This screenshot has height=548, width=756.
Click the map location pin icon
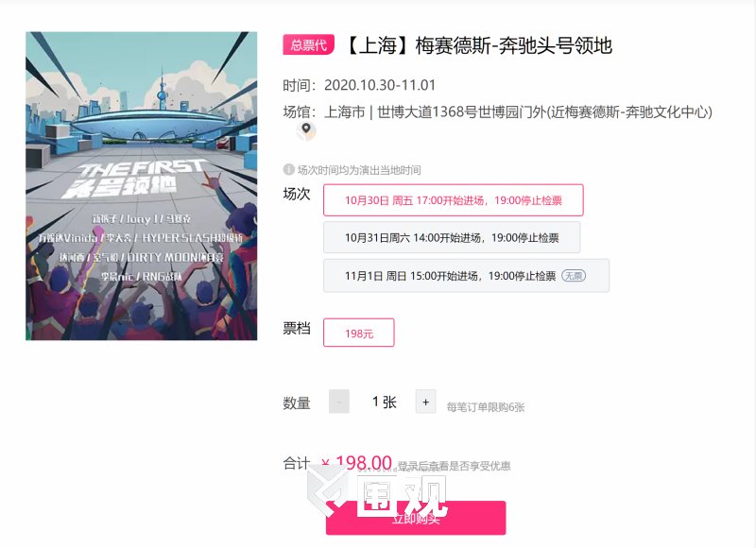pos(305,130)
